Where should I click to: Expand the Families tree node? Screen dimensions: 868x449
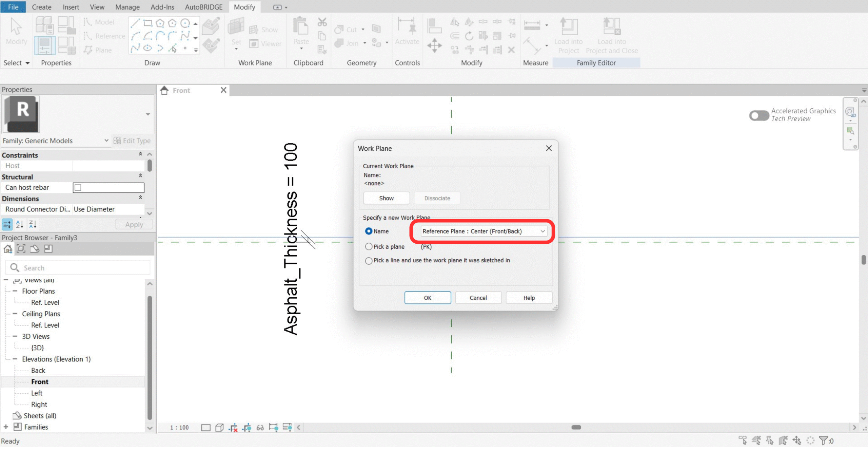(6, 427)
